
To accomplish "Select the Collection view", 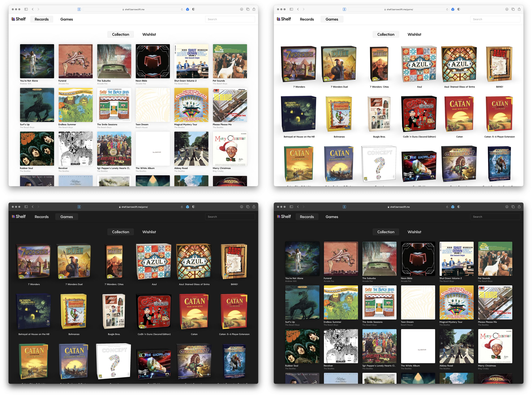I will (120, 34).
